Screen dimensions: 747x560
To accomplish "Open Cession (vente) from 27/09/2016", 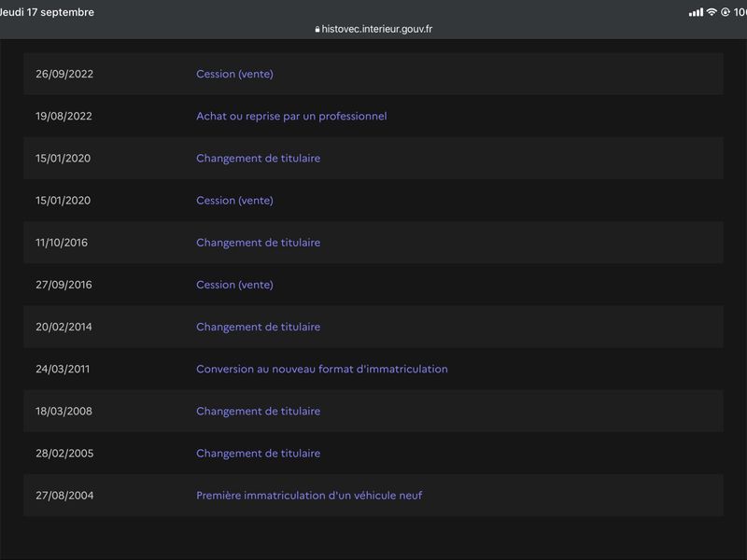I will (234, 285).
